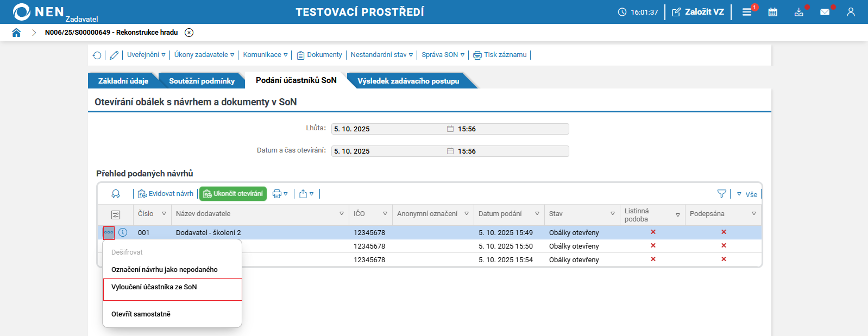Viewport: 868px width, 336px height.
Task: Click the filter funnel icon
Action: (721, 194)
